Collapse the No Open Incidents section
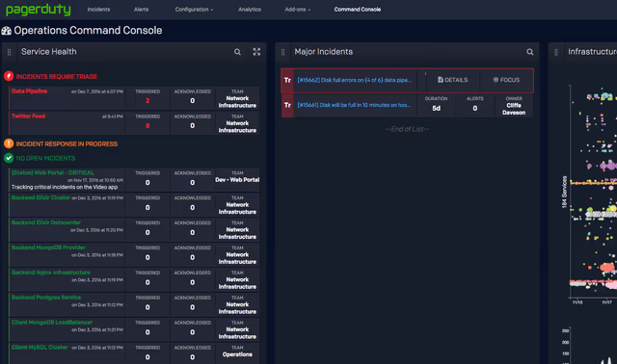The width and height of the screenshot is (617, 364). point(45,159)
